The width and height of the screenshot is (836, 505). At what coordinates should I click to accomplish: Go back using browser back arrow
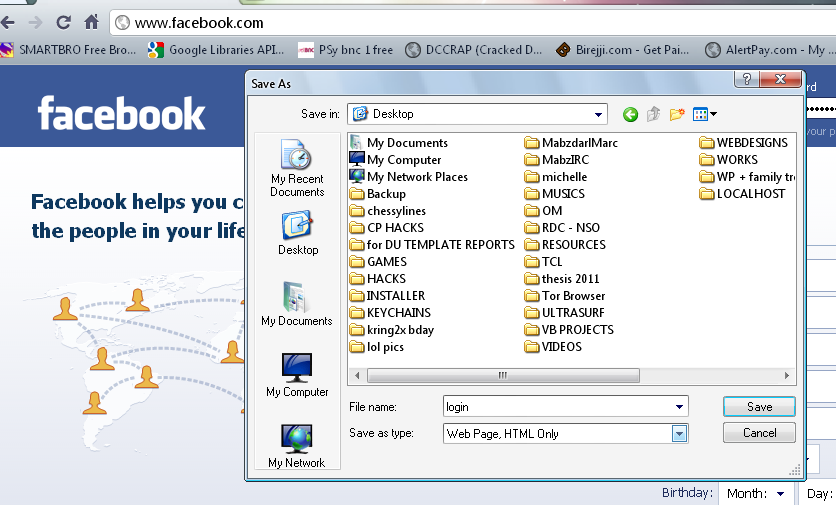tap(7, 22)
